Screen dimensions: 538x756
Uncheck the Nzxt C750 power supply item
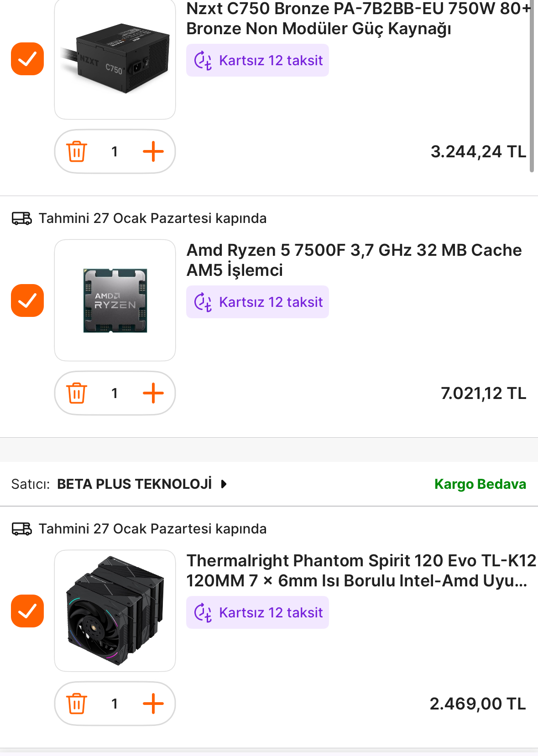[x=27, y=59]
